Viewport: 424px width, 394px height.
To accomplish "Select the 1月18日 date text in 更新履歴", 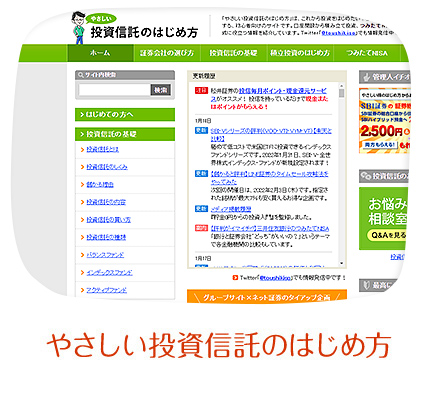I will click(x=203, y=120).
